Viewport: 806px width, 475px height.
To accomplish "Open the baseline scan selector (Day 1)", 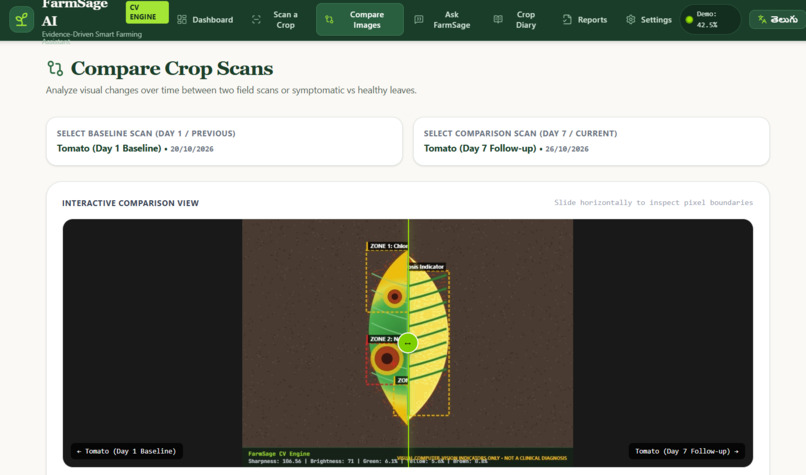I will (x=224, y=141).
